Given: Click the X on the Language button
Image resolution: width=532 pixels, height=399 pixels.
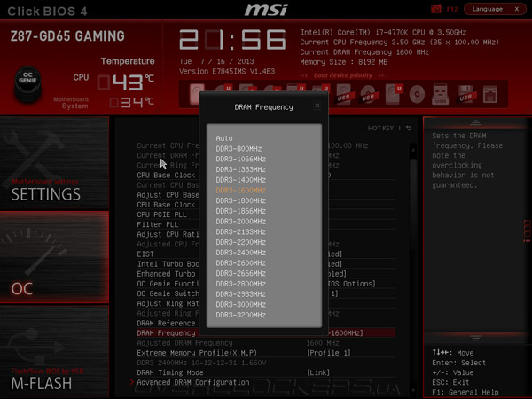Looking at the screenshot, I should [x=517, y=9].
